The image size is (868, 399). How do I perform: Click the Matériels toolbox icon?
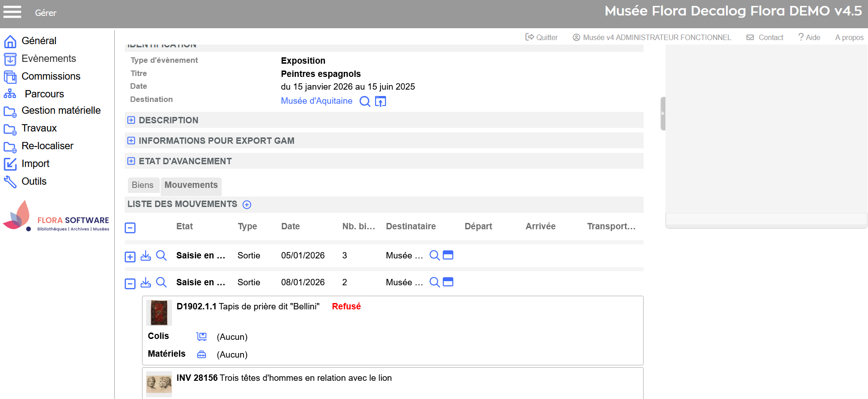pyautogui.click(x=201, y=354)
